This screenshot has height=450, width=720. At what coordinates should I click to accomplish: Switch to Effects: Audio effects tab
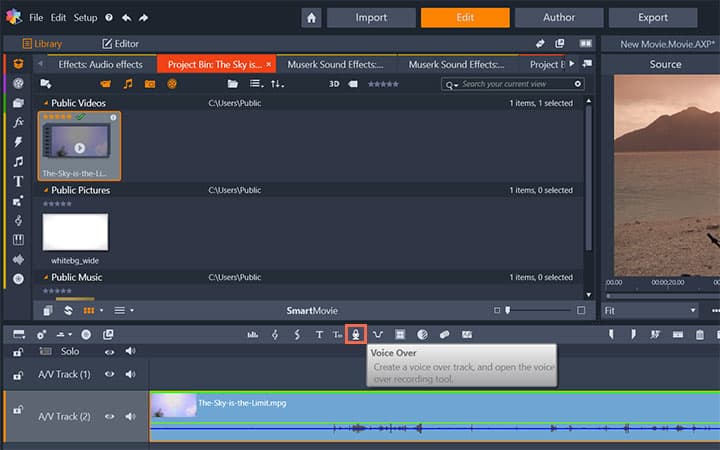click(100, 64)
